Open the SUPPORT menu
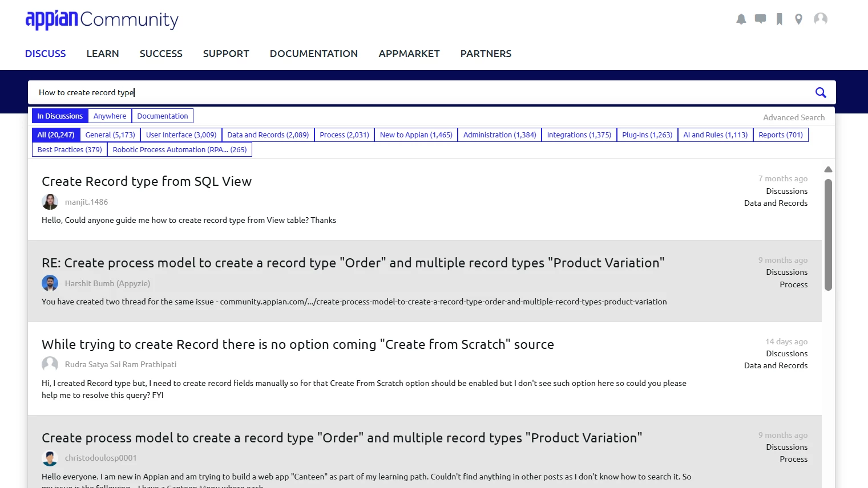 tap(226, 54)
